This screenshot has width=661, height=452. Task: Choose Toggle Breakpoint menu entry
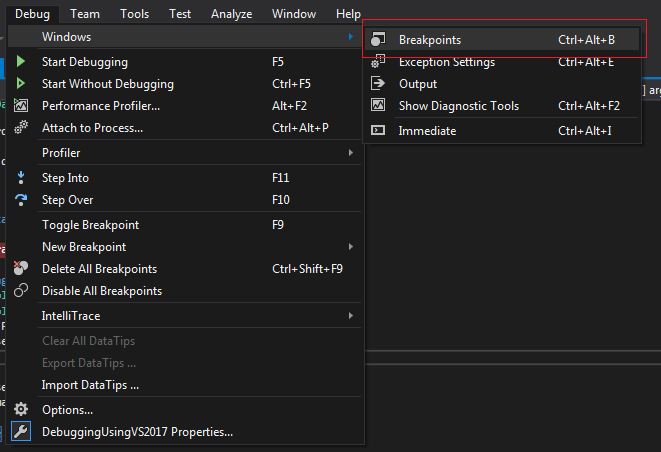90,225
